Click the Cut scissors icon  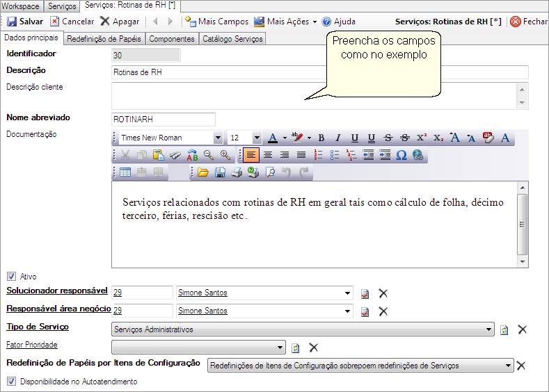(x=125, y=155)
